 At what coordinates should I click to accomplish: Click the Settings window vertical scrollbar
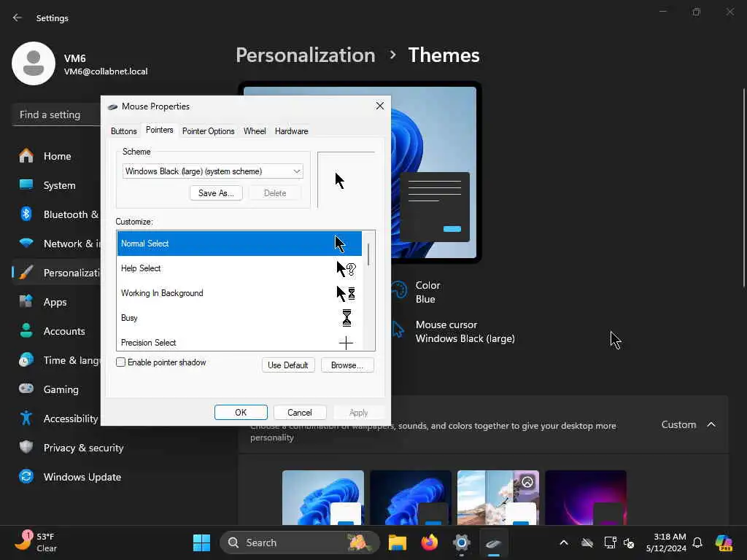743,188
